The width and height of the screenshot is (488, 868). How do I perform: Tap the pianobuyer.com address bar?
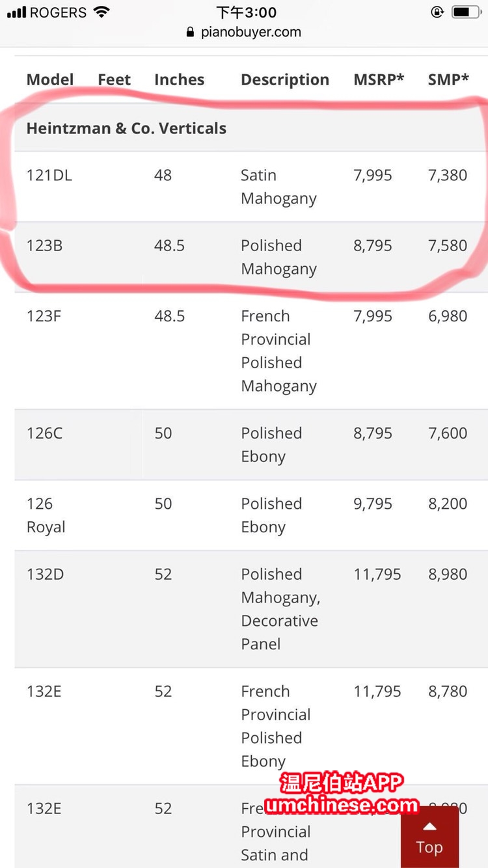coord(244,32)
